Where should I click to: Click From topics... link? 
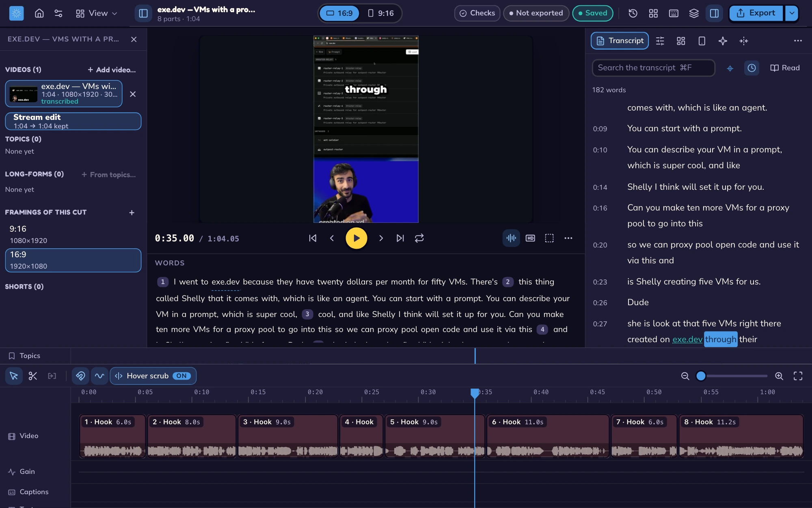(109, 175)
